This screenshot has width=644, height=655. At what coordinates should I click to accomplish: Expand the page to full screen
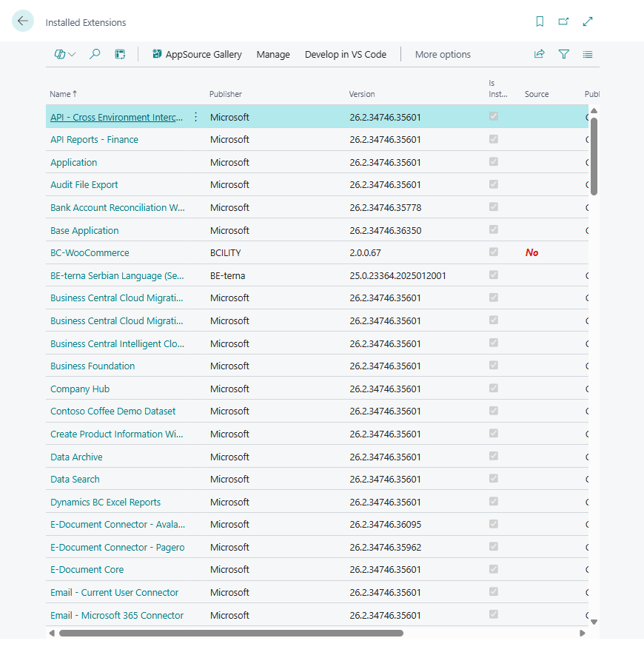[x=587, y=21]
